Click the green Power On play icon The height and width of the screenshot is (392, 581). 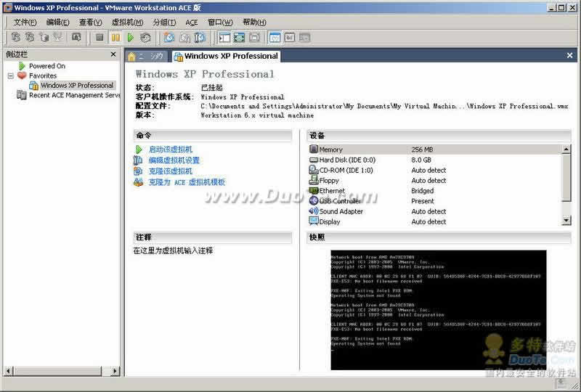tap(131, 37)
